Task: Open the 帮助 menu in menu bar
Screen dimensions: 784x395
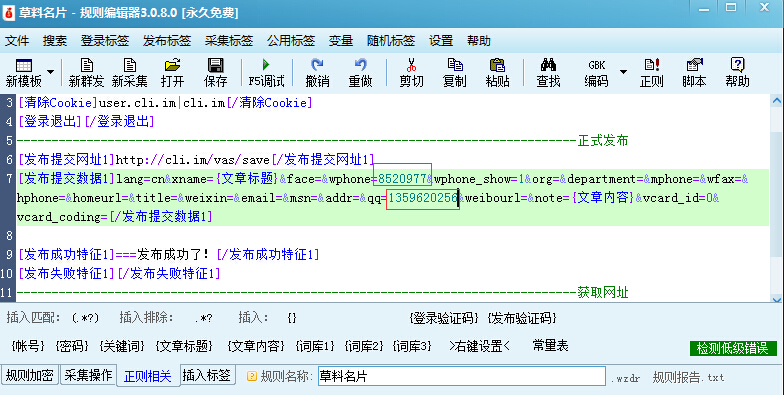Action: click(478, 40)
